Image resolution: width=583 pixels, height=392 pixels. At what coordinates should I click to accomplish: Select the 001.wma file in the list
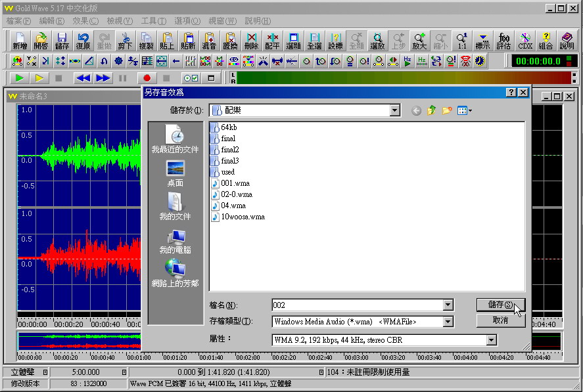coord(235,183)
